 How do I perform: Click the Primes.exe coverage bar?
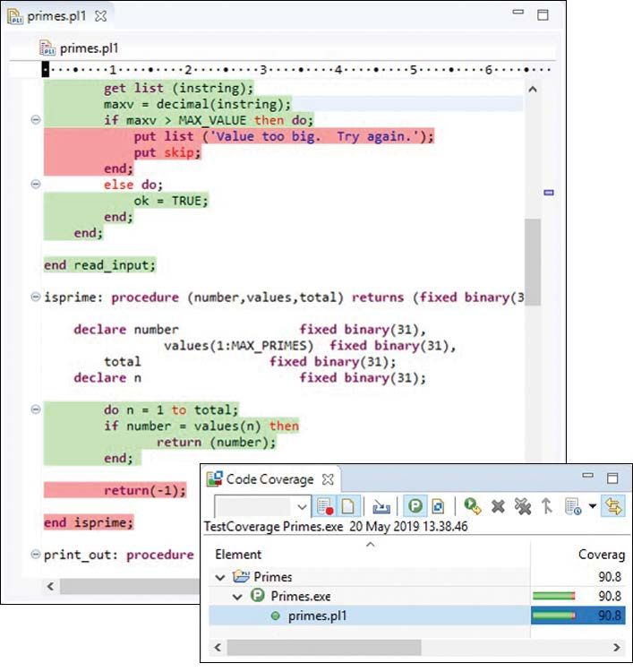click(554, 596)
